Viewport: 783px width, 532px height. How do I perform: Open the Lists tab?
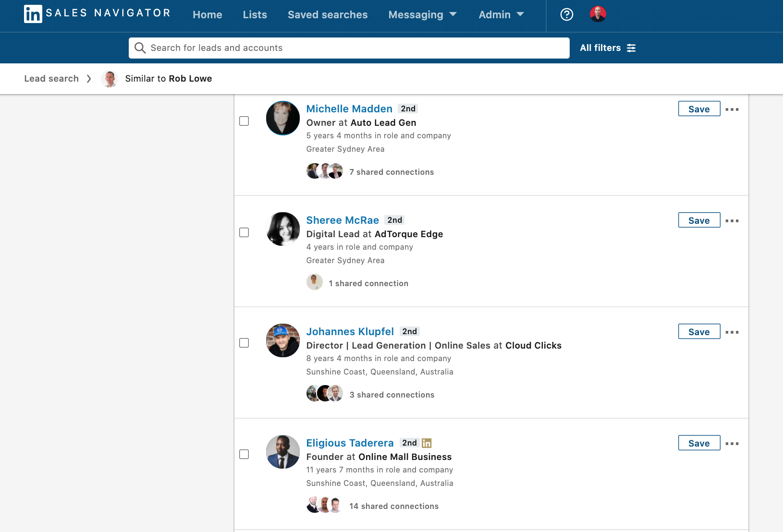pyautogui.click(x=255, y=15)
